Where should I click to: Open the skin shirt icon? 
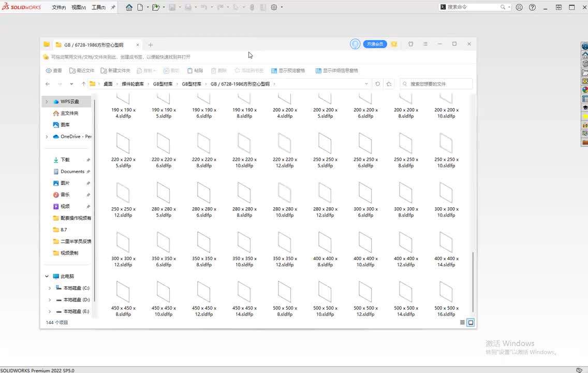point(410,44)
